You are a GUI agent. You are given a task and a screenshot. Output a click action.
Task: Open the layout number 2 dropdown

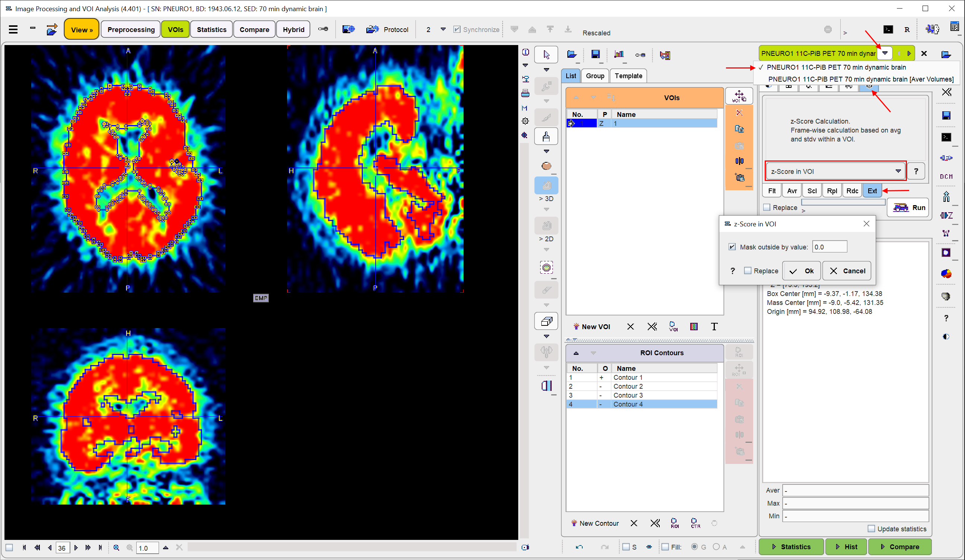(443, 29)
